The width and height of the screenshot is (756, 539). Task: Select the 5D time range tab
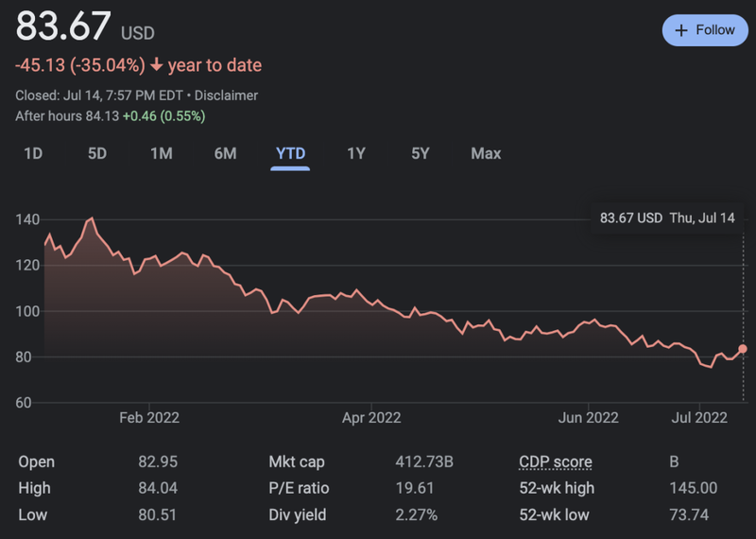pyautogui.click(x=96, y=153)
